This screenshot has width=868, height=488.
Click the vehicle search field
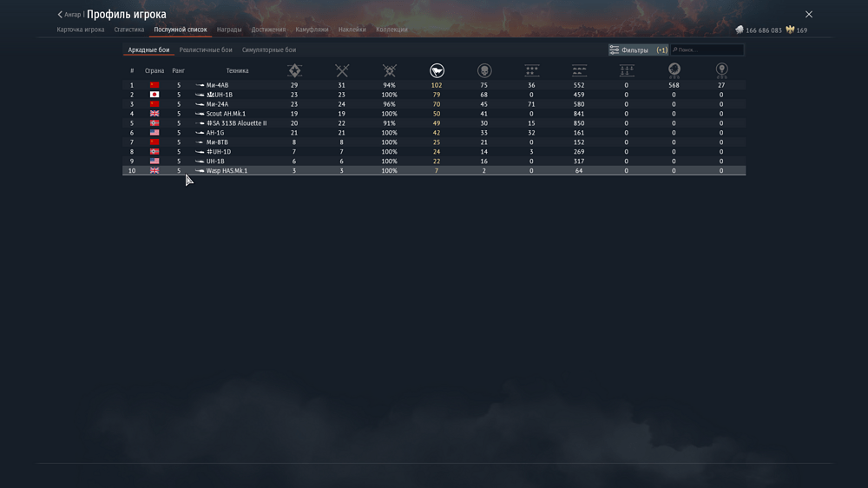(709, 50)
